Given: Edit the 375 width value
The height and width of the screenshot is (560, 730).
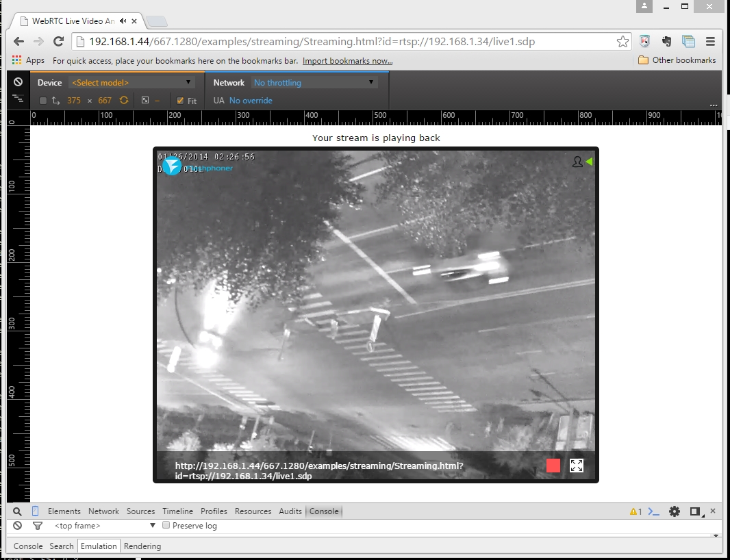Looking at the screenshot, I should point(73,101).
